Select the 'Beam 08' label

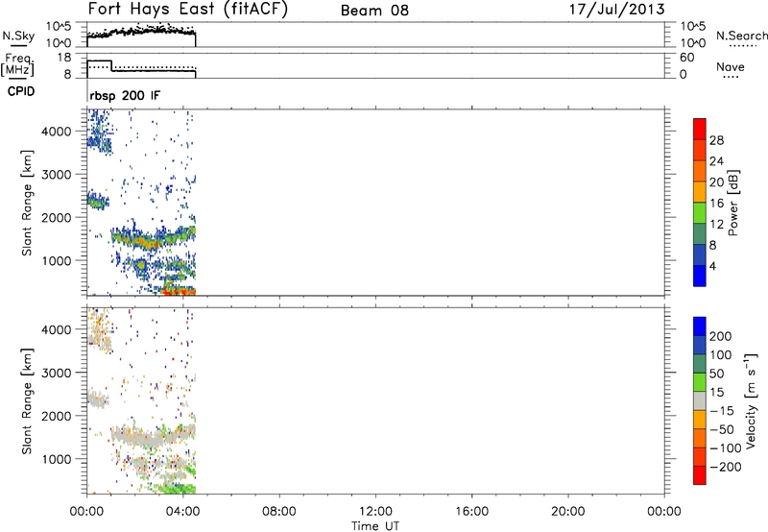point(374,11)
